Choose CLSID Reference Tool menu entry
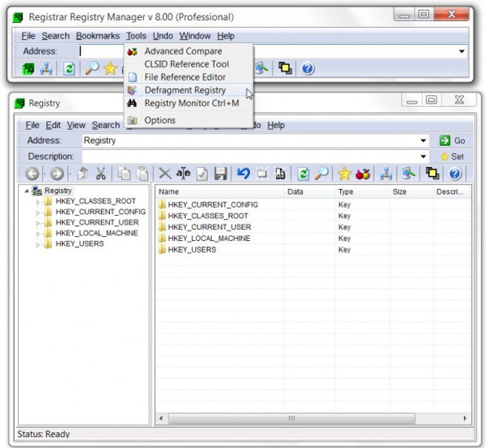Image resolution: width=486 pixels, height=448 pixels. click(x=188, y=64)
